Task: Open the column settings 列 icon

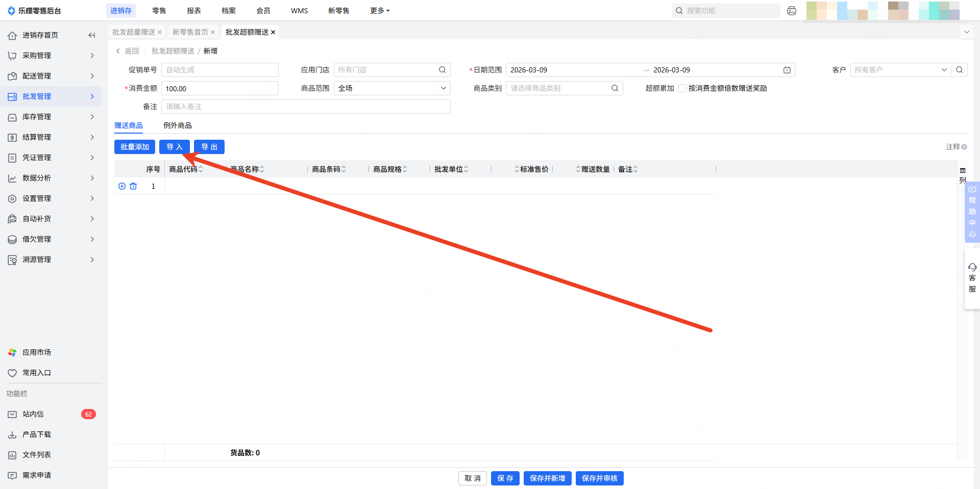Action: [x=963, y=175]
